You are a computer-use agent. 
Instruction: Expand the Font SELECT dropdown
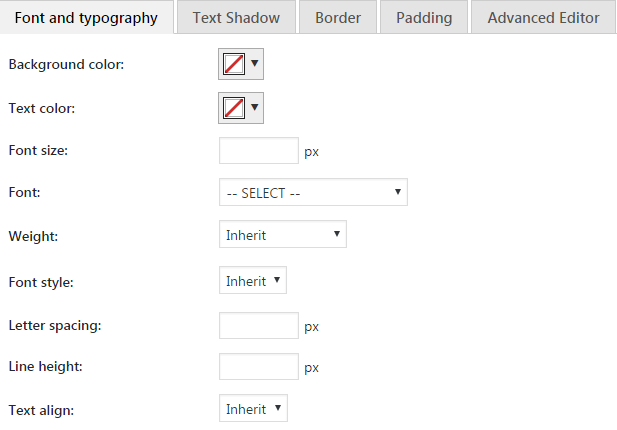click(313, 192)
